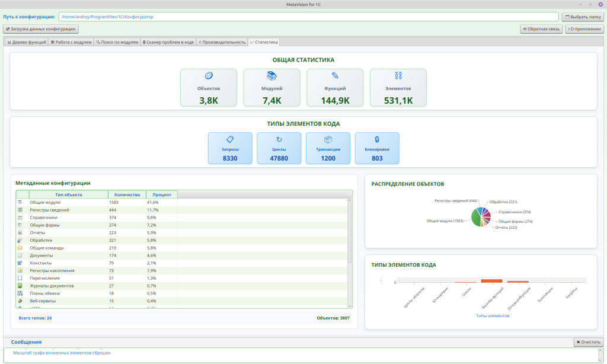The image size is (607, 364).
Task: Click the Справочники row icon
Action: pyautogui.click(x=20, y=218)
